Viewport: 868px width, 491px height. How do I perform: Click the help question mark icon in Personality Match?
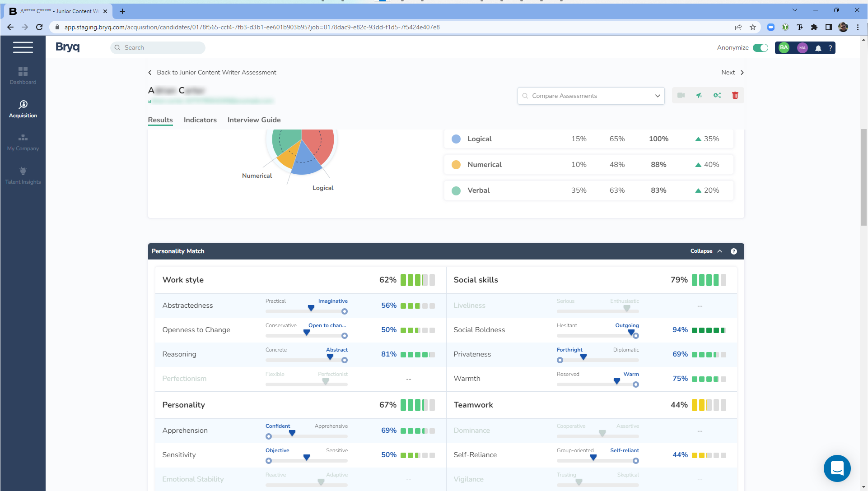[734, 251]
